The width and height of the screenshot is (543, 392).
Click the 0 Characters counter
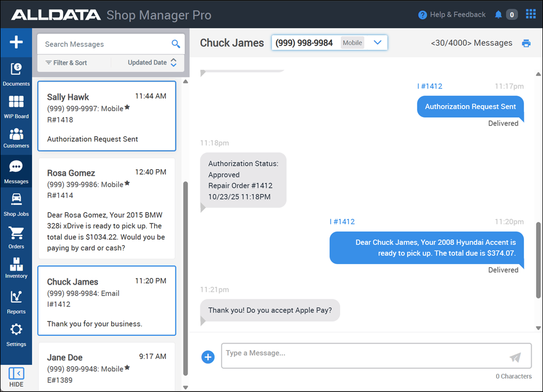[x=514, y=376]
